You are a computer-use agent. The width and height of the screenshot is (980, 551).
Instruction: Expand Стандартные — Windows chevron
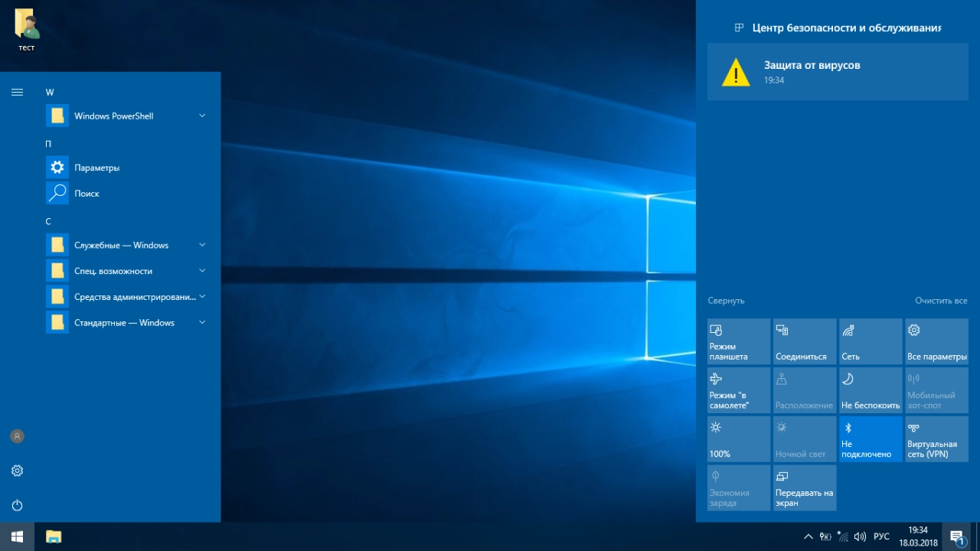[x=202, y=322]
